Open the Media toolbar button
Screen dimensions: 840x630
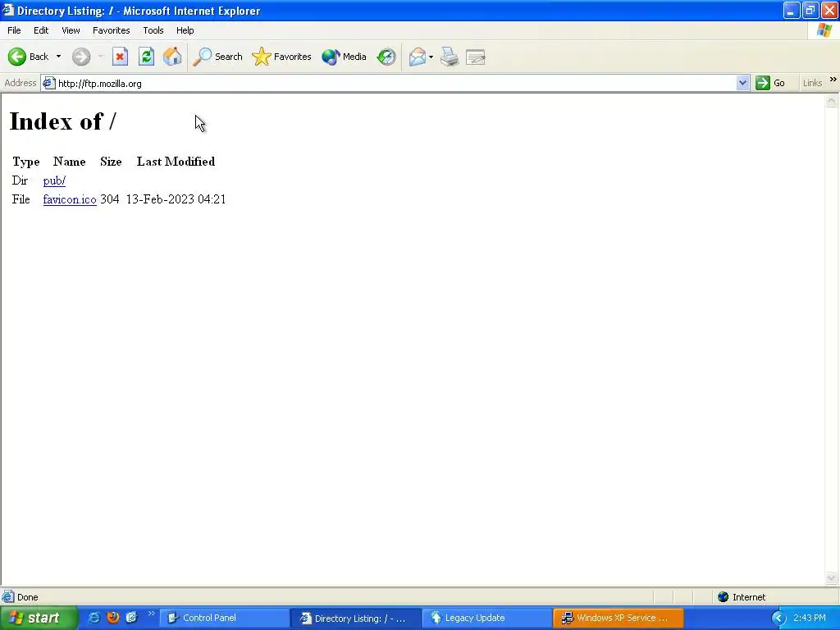(344, 57)
